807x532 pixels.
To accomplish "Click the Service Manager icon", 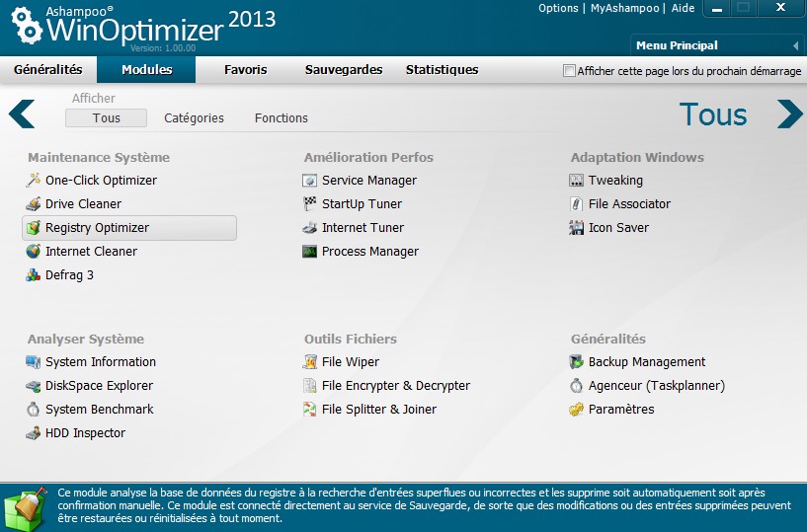I will point(309,180).
